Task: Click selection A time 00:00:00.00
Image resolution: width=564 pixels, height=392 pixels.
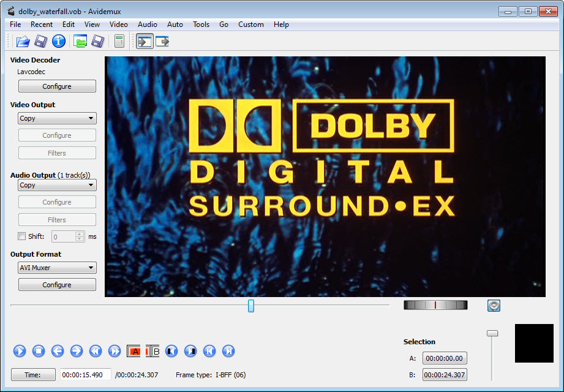Action: (445, 358)
